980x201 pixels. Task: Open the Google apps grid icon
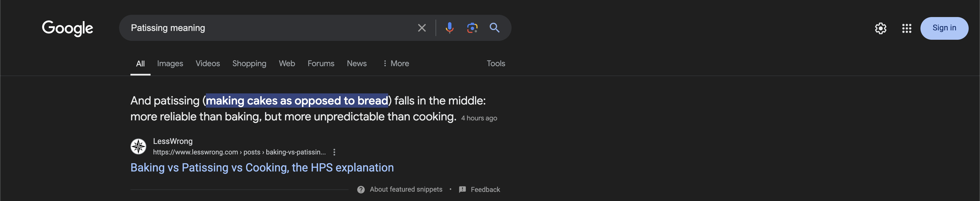907,28
